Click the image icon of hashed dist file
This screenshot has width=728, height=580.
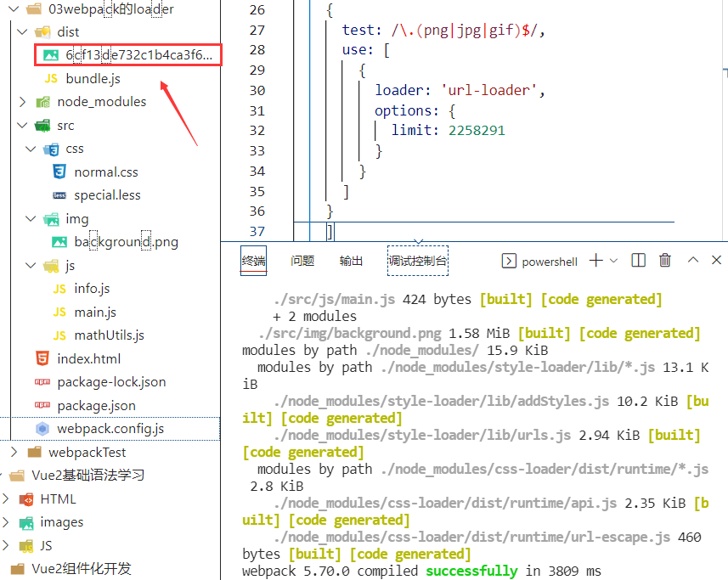click(51, 55)
